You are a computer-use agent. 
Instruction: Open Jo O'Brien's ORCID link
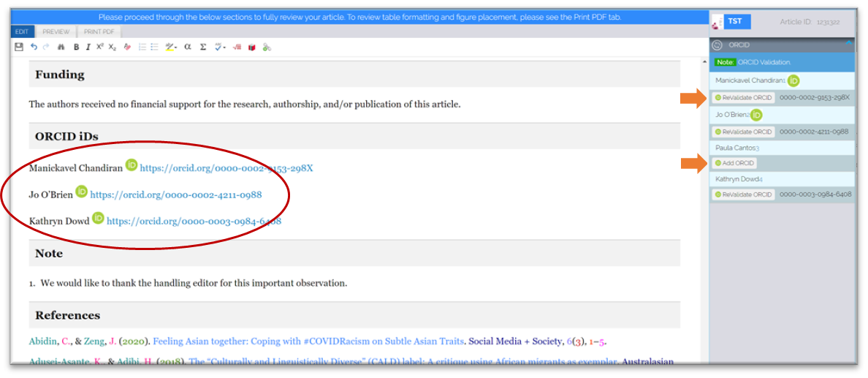point(175,195)
